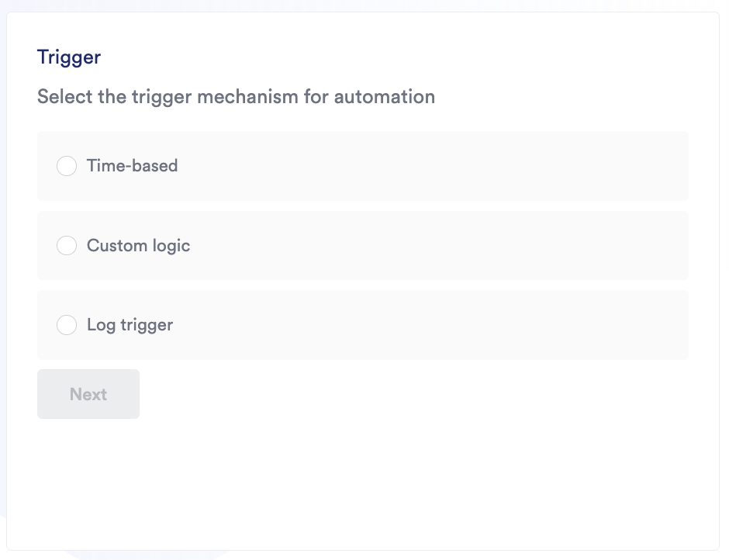Click the "Log trigger" label text
The width and height of the screenshot is (729, 560).
pos(130,325)
